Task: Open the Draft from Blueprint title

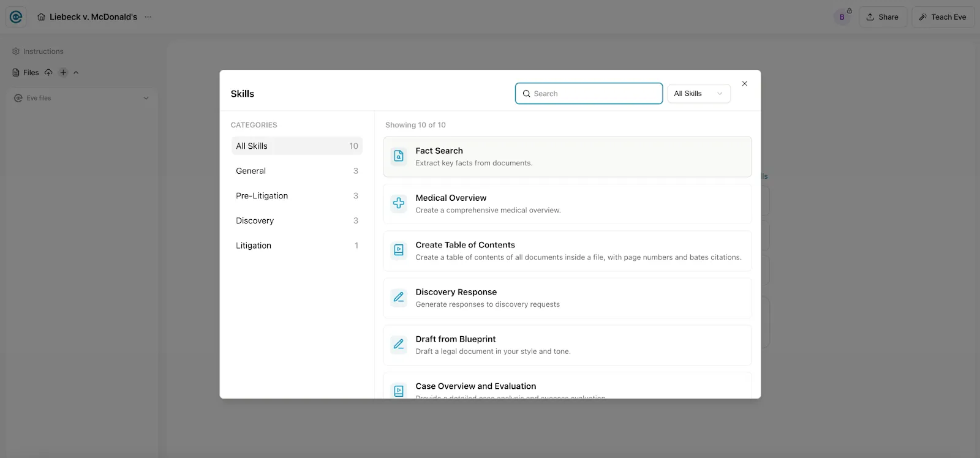Action: coord(456,339)
